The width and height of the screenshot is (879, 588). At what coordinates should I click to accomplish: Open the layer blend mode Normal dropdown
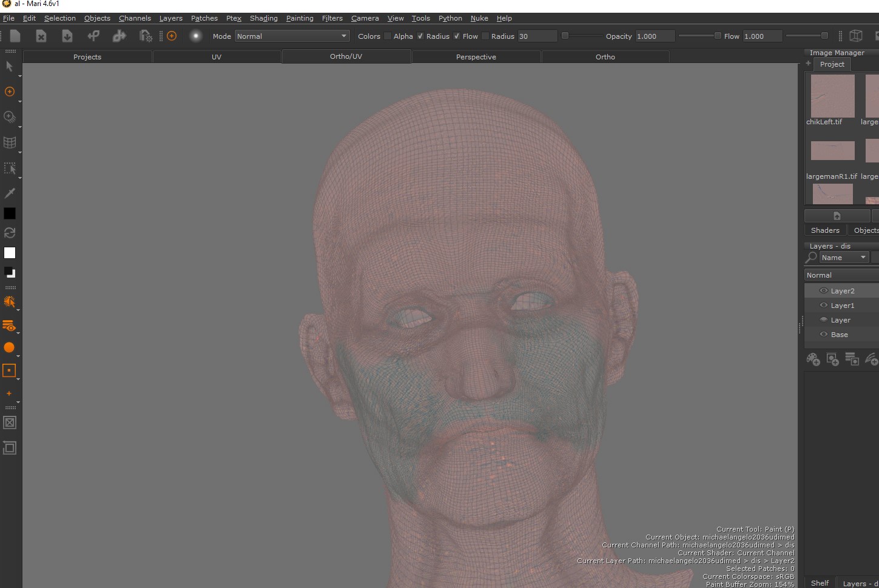(841, 275)
